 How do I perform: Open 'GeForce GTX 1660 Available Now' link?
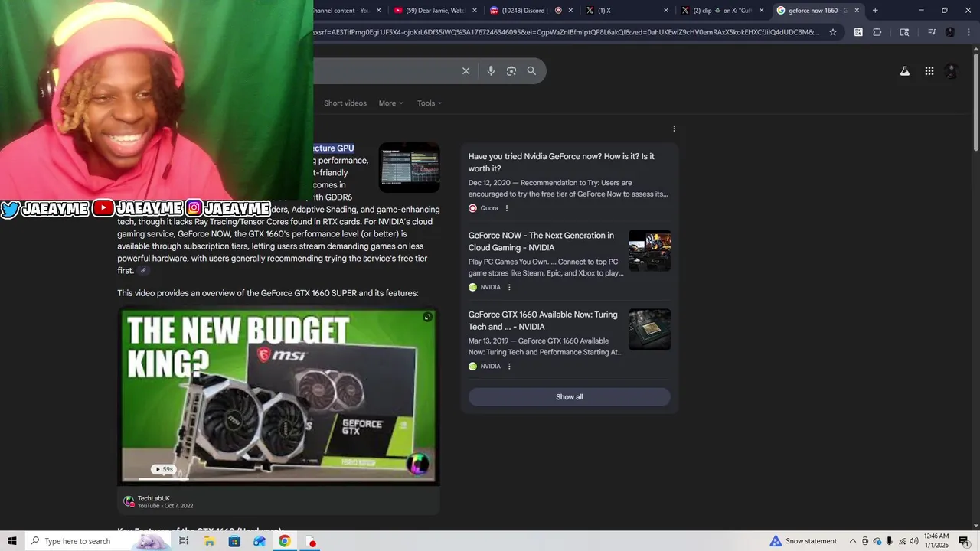tap(543, 321)
